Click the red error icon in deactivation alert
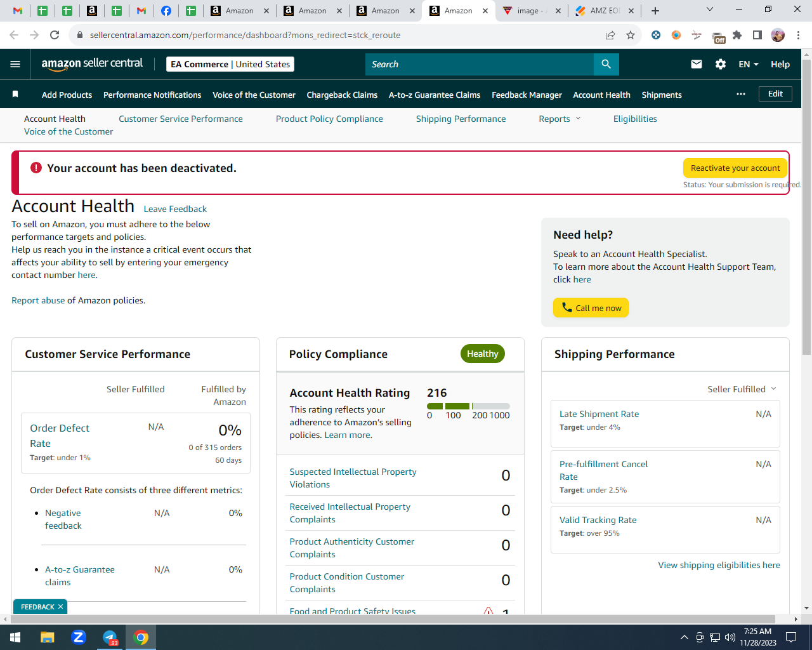This screenshot has width=812, height=650. [36, 168]
